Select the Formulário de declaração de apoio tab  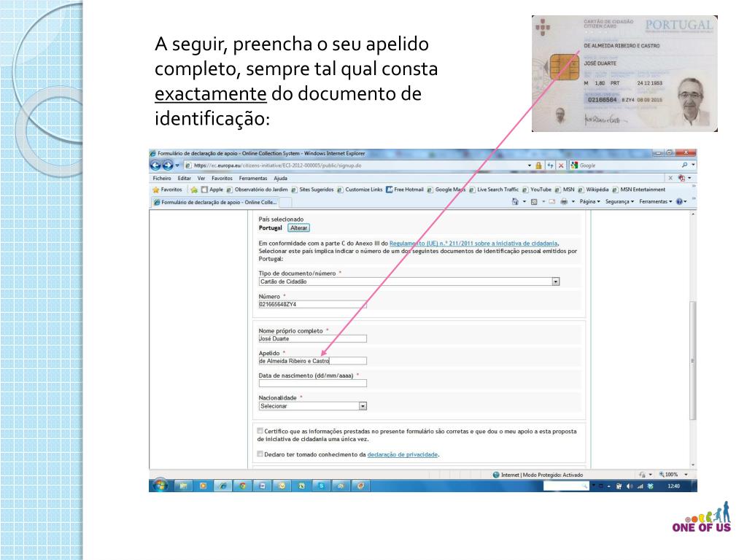pyautogui.click(x=215, y=202)
